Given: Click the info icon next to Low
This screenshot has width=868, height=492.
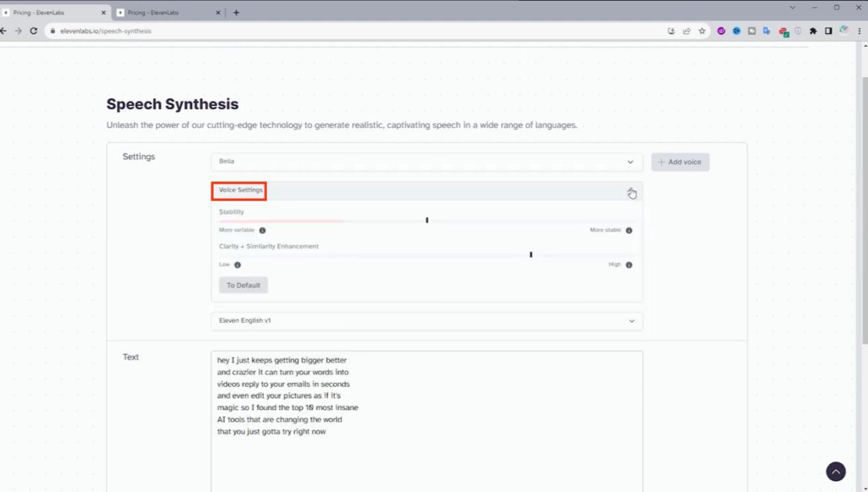Looking at the screenshot, I should coord(237,265).
